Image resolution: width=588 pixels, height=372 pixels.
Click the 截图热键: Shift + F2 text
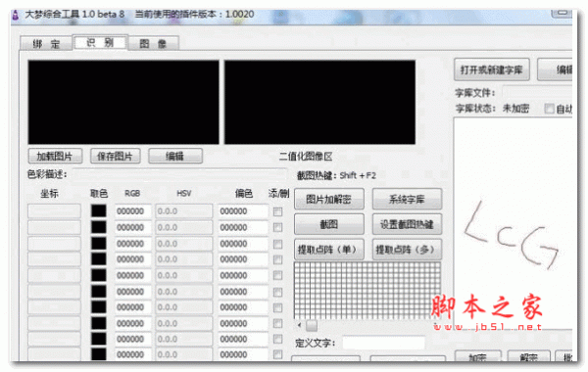click(x=336, y=175)
